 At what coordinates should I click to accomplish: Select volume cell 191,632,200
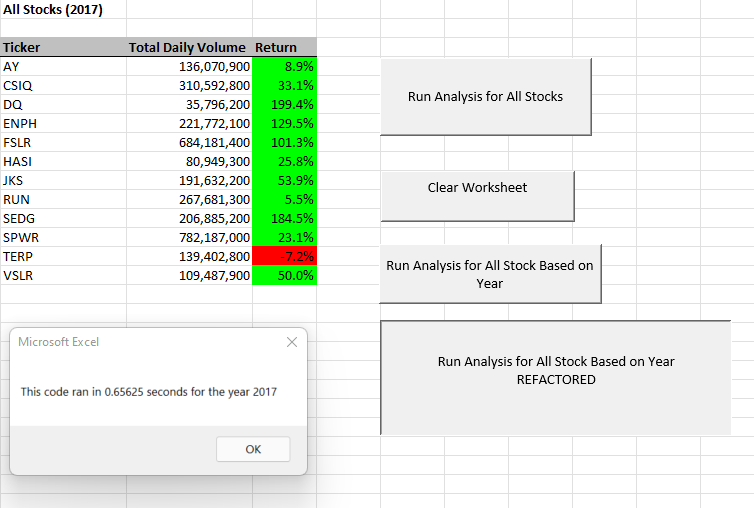click(189, 180)
